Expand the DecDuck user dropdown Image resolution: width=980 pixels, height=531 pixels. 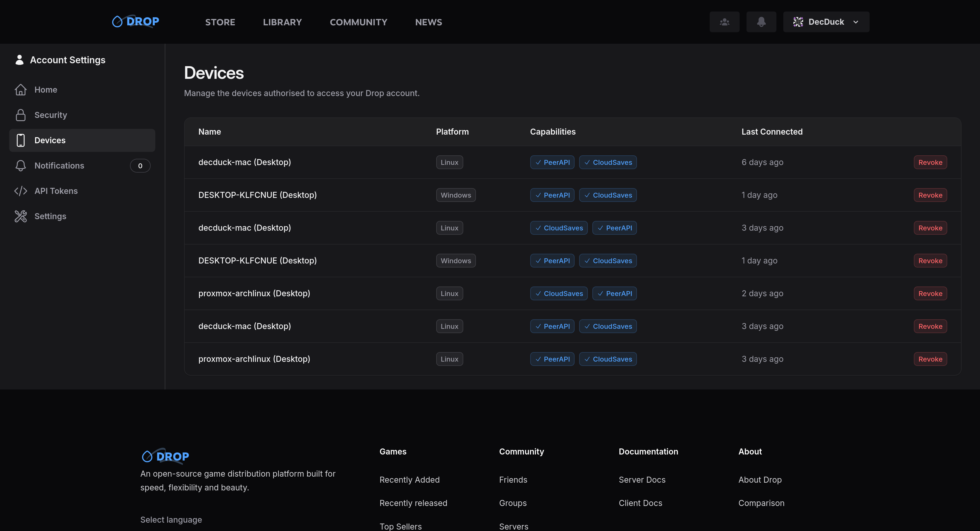826,22
